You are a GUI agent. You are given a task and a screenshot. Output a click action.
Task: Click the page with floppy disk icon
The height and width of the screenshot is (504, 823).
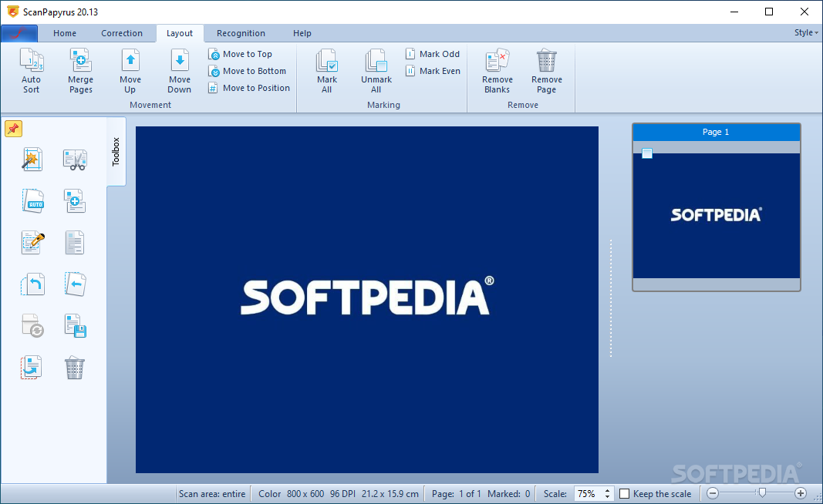coord(75,326)
